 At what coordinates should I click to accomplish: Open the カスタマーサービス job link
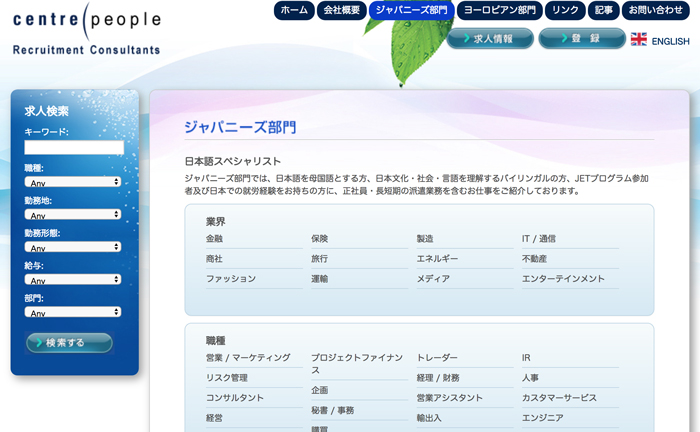pyautogui.click(x=559, y=398)
